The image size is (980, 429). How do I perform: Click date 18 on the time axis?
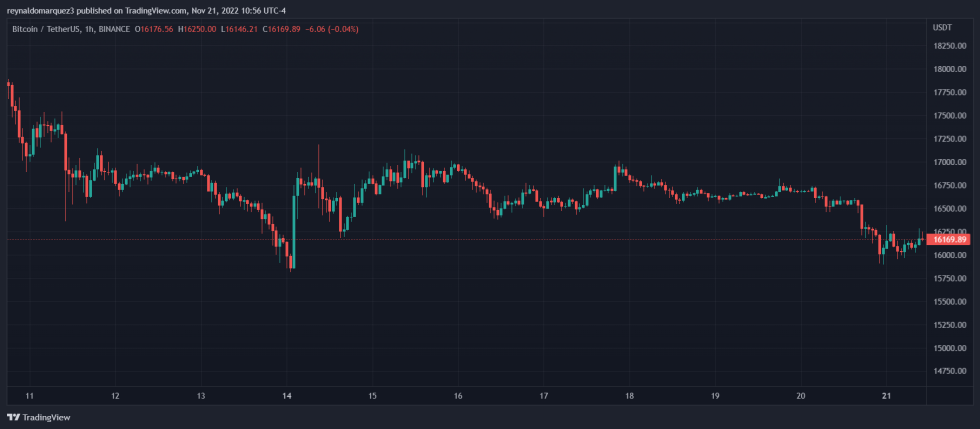(629, 396)
